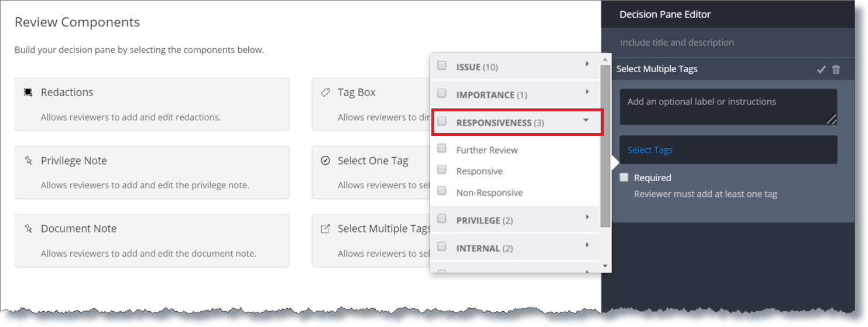This screenshot has height=327, width=868.
Task: Tick the Non-Responsive tag checkbox
Action: pos(442,192)
